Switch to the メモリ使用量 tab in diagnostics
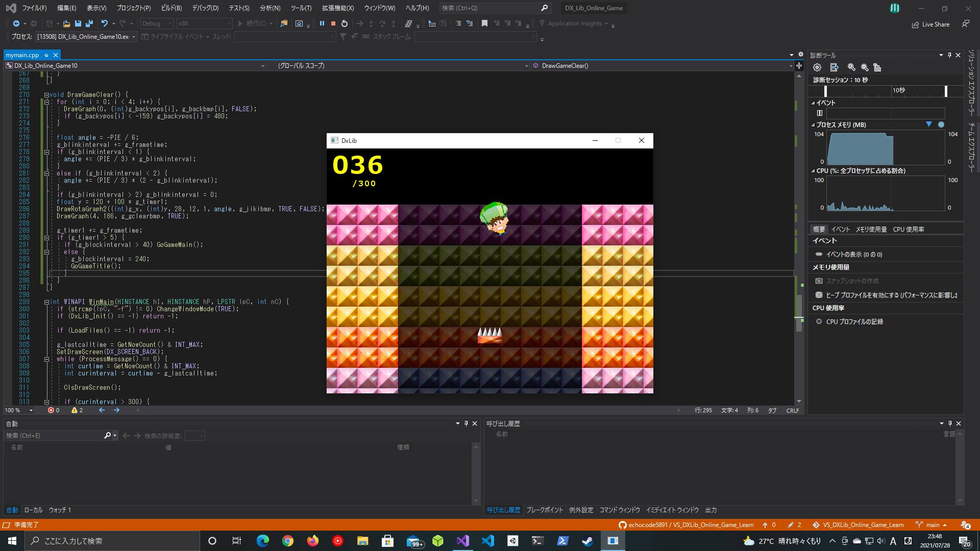Image resolution: width=980 pixels, height=551 pixels. (871, 229)
